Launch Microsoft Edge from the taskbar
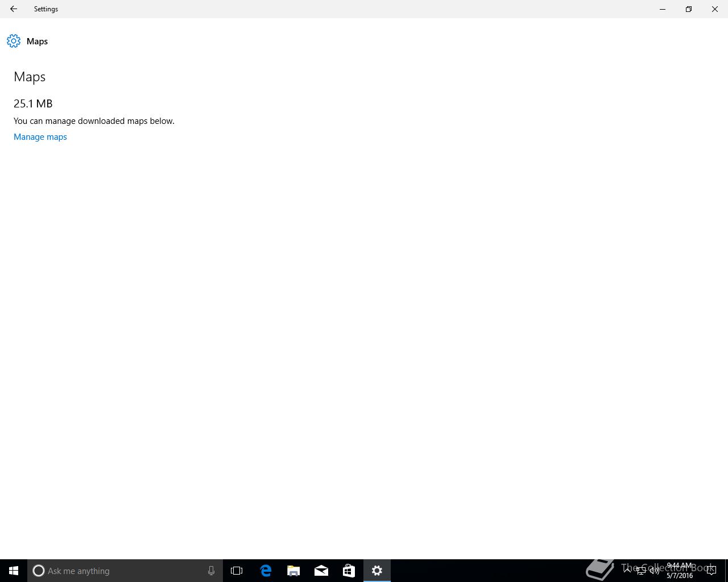Viewport: 728px width, 582px height. coord(266,571)
